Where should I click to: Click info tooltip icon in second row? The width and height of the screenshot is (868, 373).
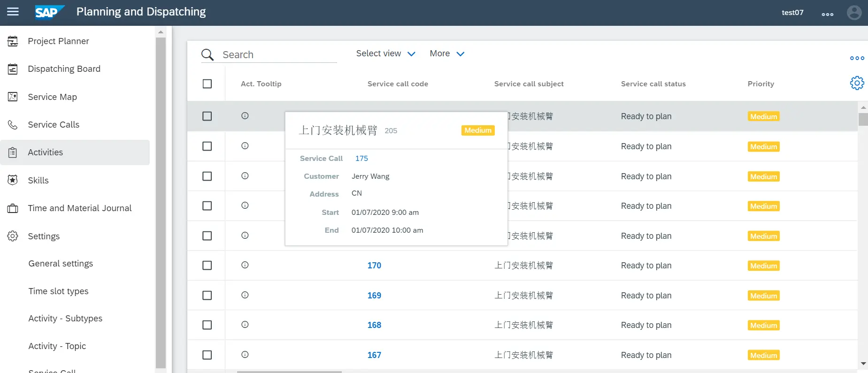pyautogui.click(x=245, y=146)
